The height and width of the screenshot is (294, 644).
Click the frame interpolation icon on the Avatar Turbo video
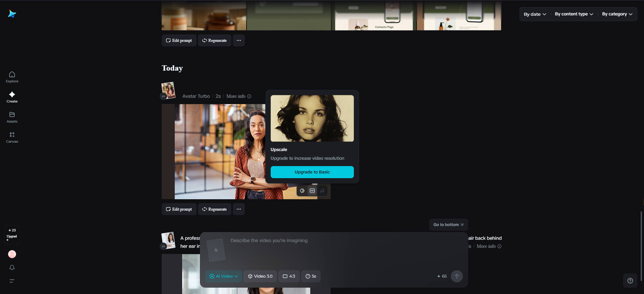coord(302,191)
